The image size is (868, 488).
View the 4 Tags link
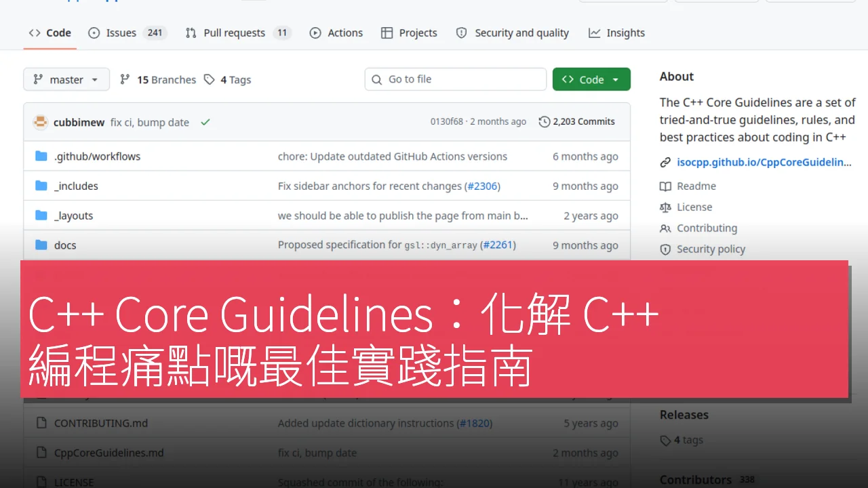tap(227, 79)
